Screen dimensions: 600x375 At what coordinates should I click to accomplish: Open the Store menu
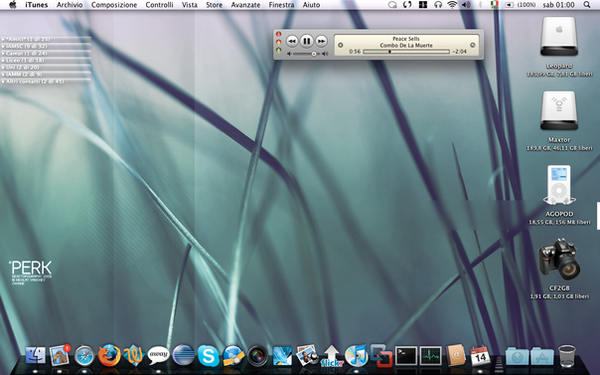pos(214,5)
